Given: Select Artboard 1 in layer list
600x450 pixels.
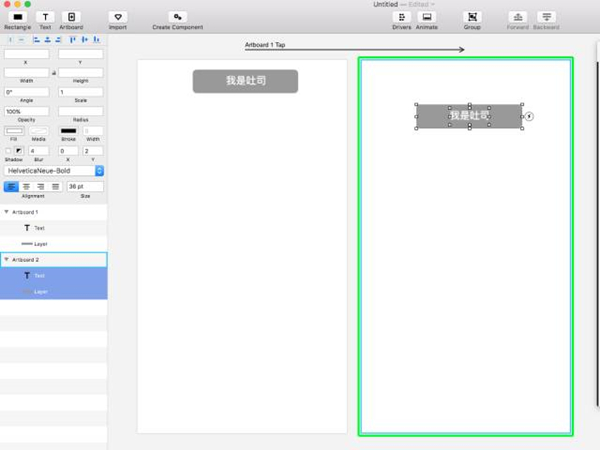Looking at the screenshot, I should pos(54,212).
